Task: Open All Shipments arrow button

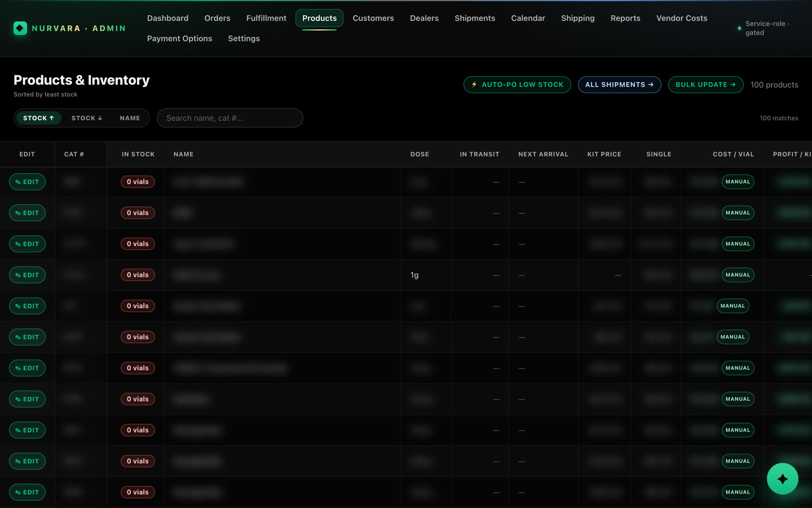Action: click(619, 84)
